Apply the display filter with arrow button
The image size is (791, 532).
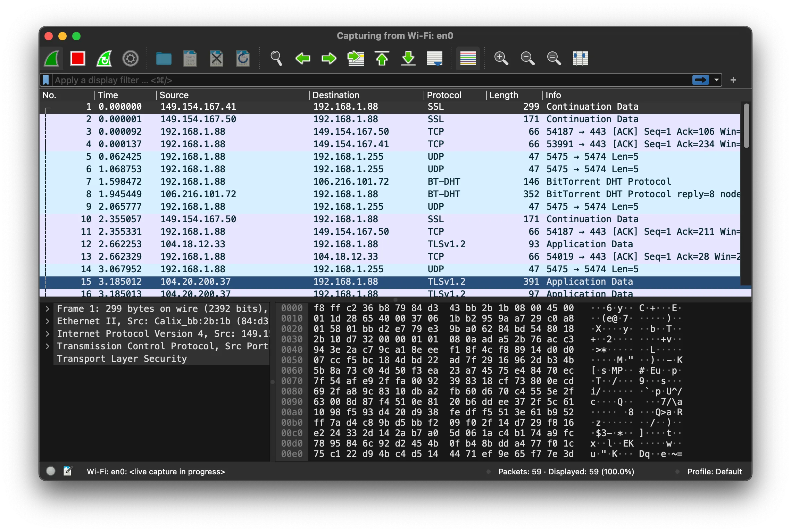(701, 80)
